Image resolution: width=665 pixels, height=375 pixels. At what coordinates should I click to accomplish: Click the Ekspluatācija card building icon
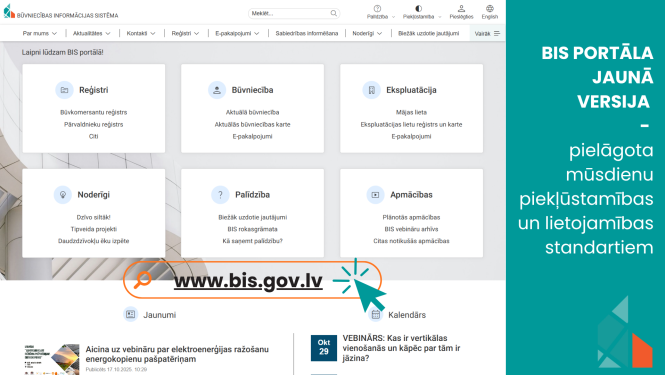372,90
